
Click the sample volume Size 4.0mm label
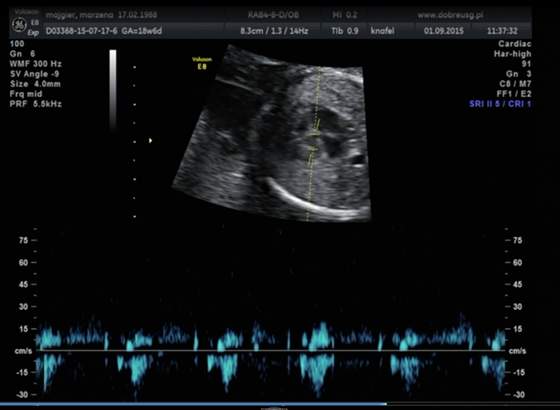(35, 84)
